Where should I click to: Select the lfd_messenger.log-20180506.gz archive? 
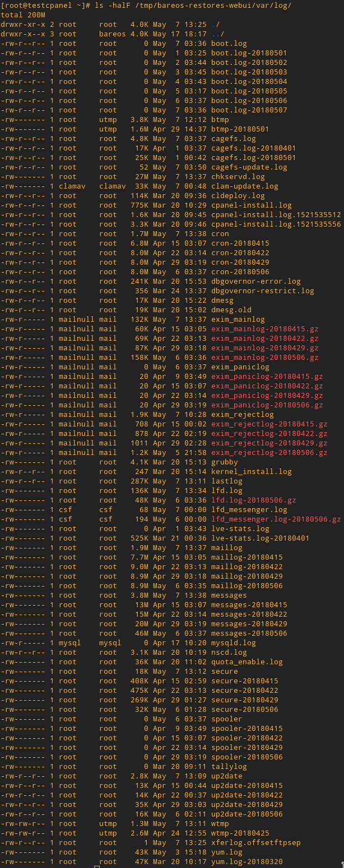pyautogui.click(x=276, y=519)
